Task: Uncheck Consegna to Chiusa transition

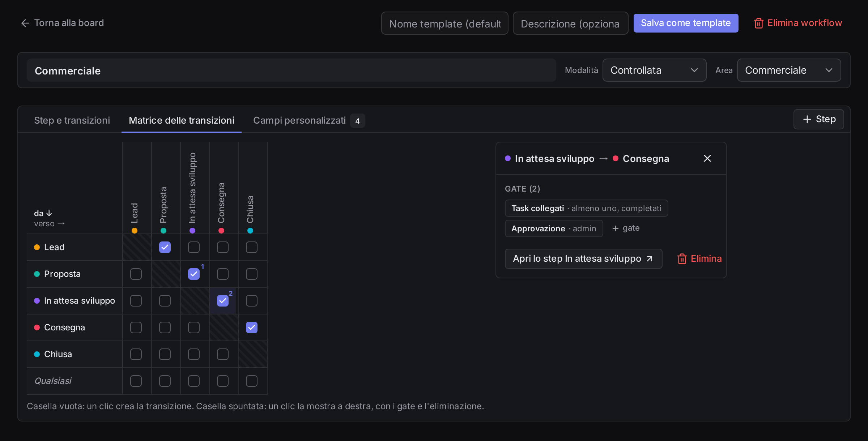Action: click(x=252, y=327)
